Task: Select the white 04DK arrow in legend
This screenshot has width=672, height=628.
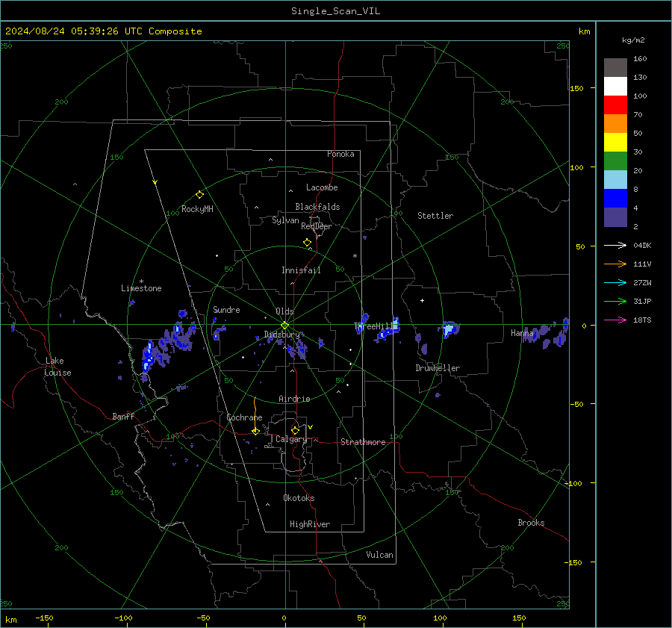Action: coord(615,245)
